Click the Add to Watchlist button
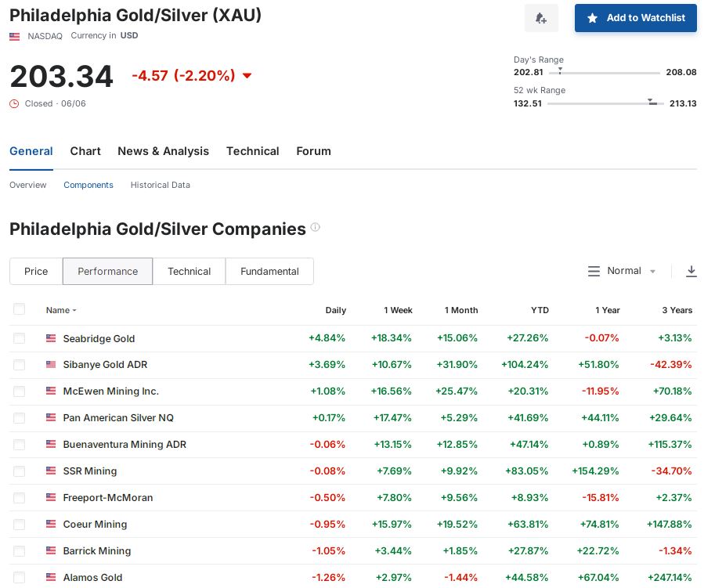 click(635, 18)
